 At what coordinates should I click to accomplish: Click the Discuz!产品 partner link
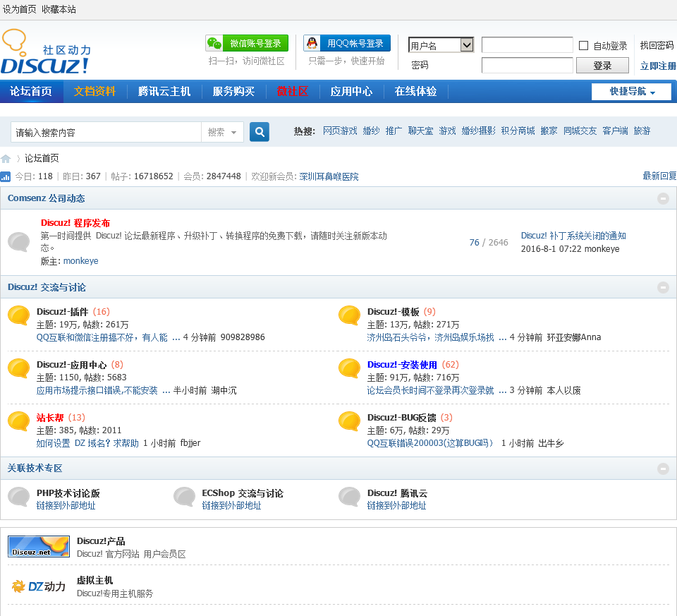(x=101, y=541)
